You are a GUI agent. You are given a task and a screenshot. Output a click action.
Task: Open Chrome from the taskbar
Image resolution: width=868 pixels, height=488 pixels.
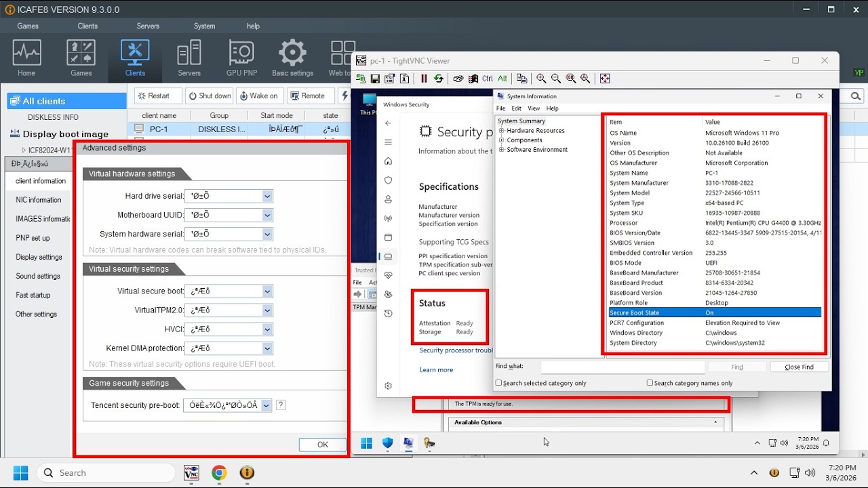[x=219, y=472]
